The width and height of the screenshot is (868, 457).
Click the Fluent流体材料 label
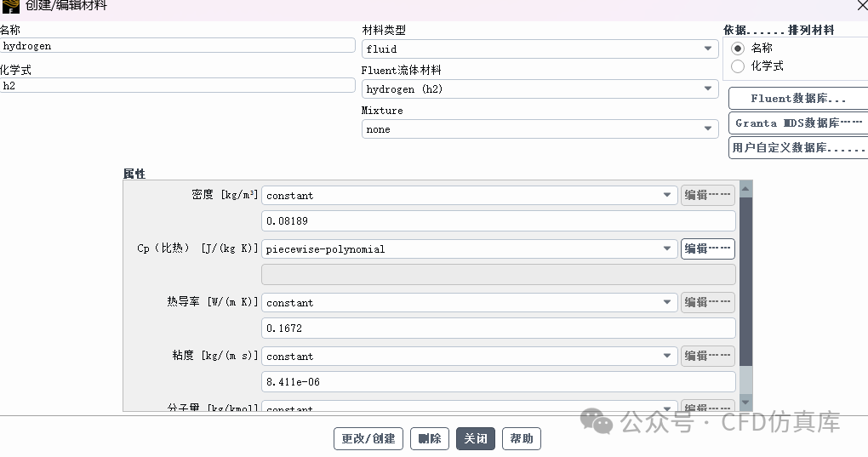[x=402, y=71]
